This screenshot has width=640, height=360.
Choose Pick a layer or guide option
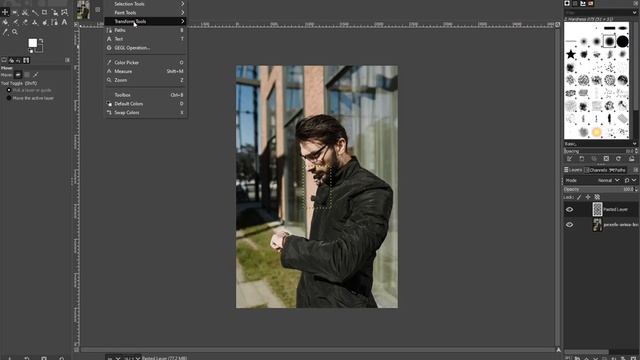coord(29,90)
